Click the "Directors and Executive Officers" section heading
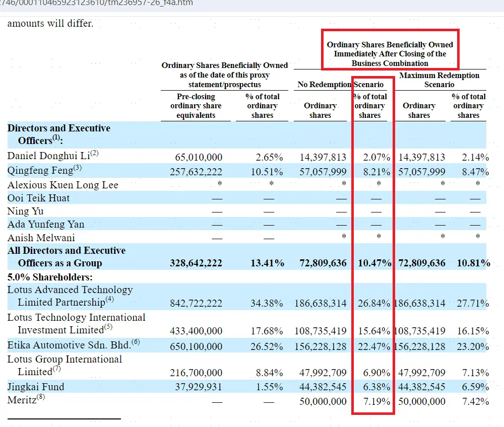Image resolution: width=504 pixels, height=427 pixels. tap(58, 134)
